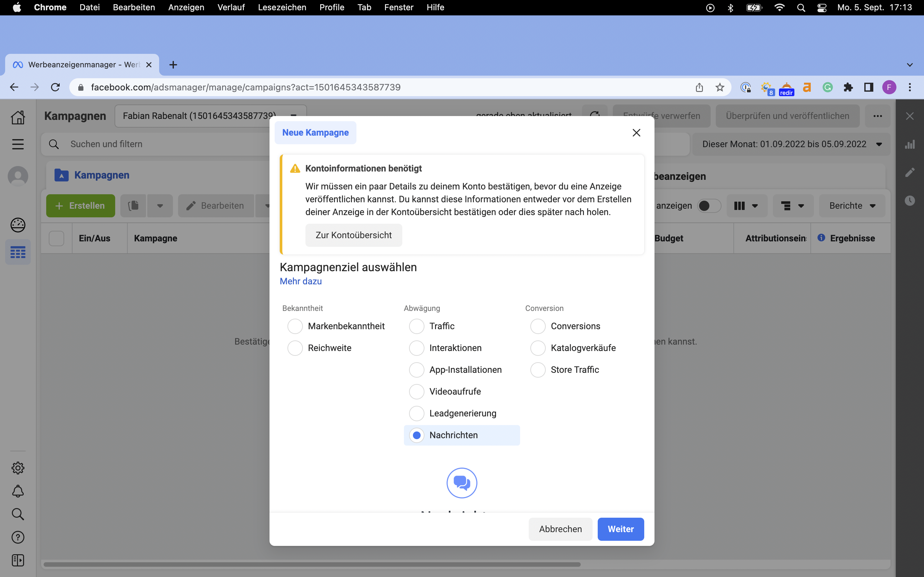Open settings gear in left sidebar

18,468
